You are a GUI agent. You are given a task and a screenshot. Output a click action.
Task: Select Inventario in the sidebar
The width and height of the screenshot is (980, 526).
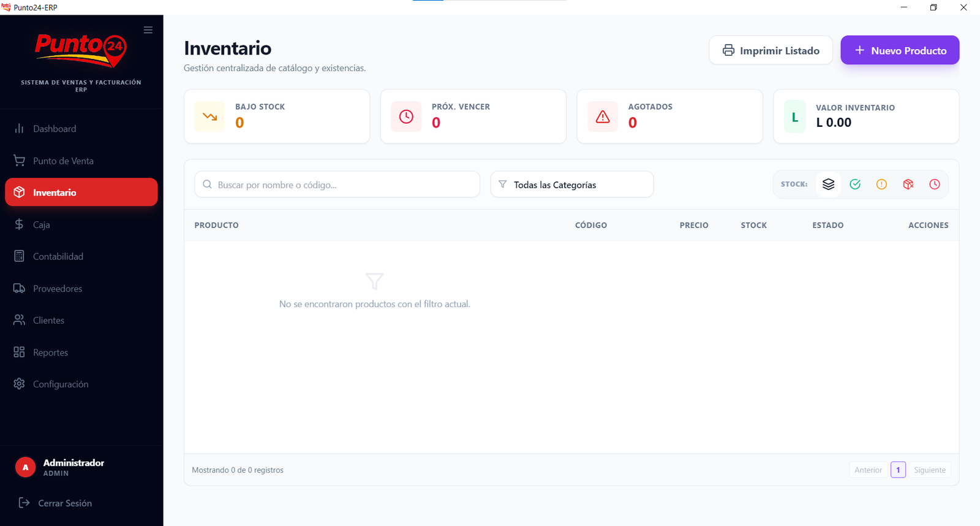[81, 192]
